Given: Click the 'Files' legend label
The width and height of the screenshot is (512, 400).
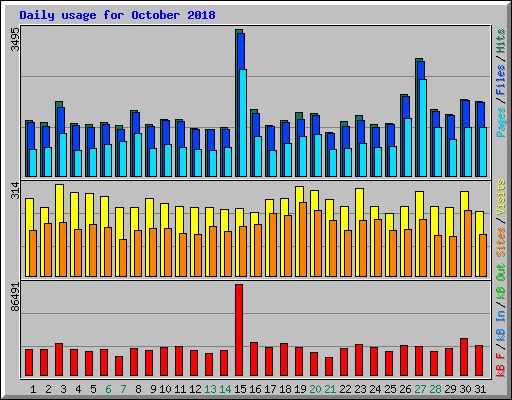Looking at the screenshot, I should tap(500, 80).
